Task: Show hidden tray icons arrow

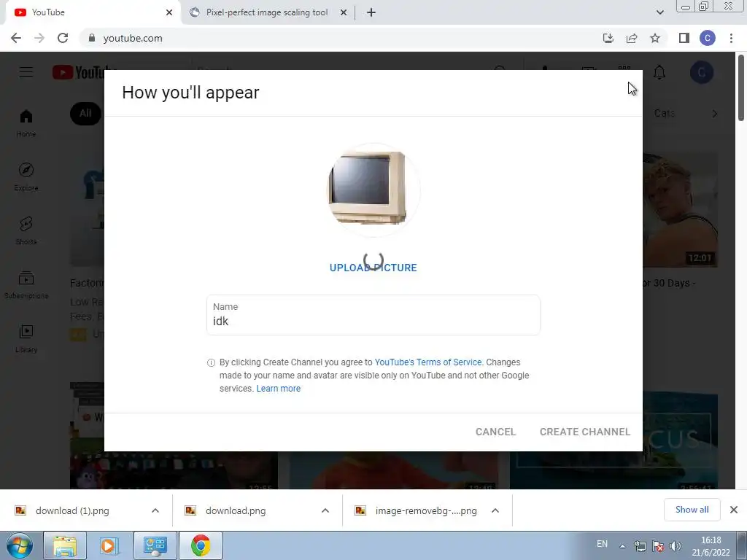Action: click(x=622, y=546)
